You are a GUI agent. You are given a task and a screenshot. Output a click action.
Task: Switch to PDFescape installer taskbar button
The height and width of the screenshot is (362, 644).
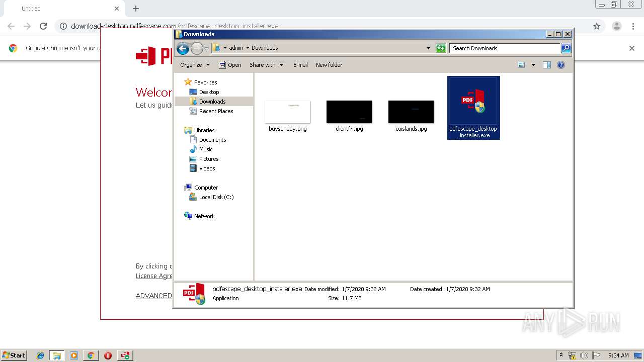pos(125,355)
